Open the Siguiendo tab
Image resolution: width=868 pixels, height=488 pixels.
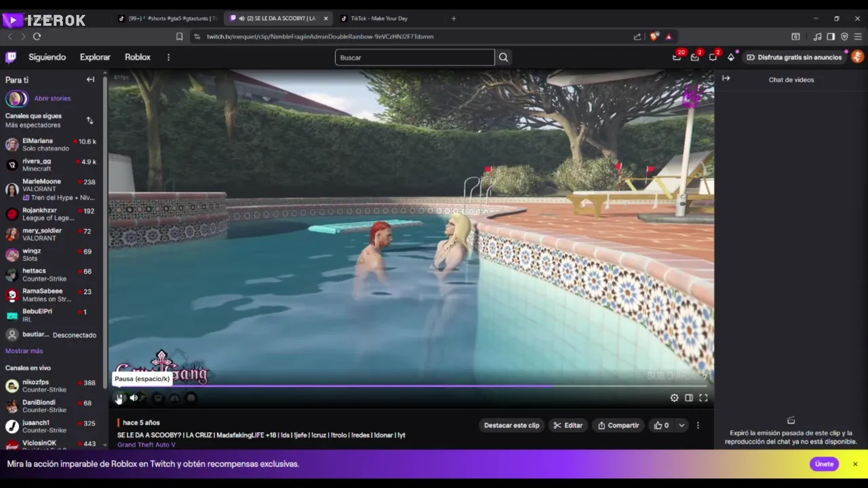(x=47, y=57)
